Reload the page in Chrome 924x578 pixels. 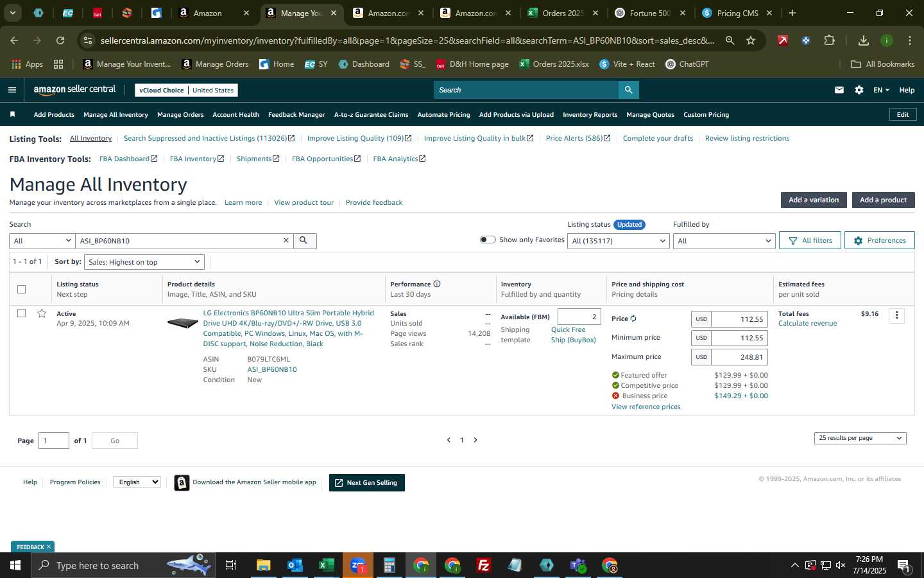[x=60, y=40]
